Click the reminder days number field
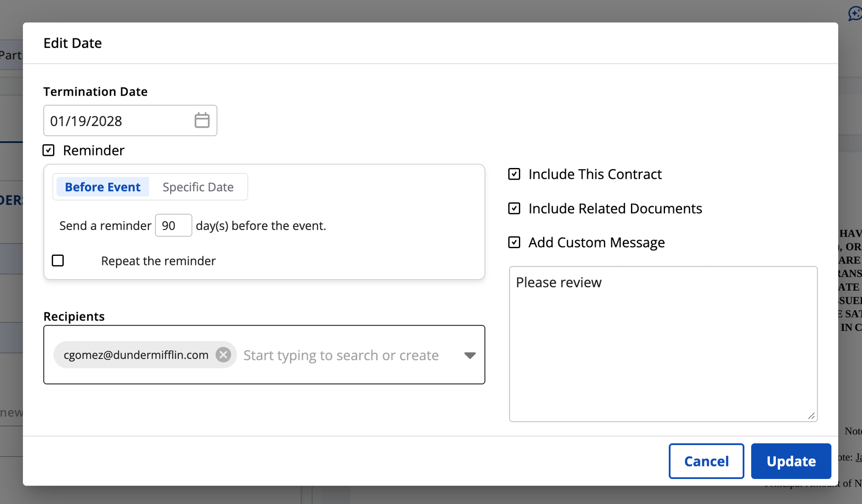Screen dimensions: 862x504 pos(173,225)
